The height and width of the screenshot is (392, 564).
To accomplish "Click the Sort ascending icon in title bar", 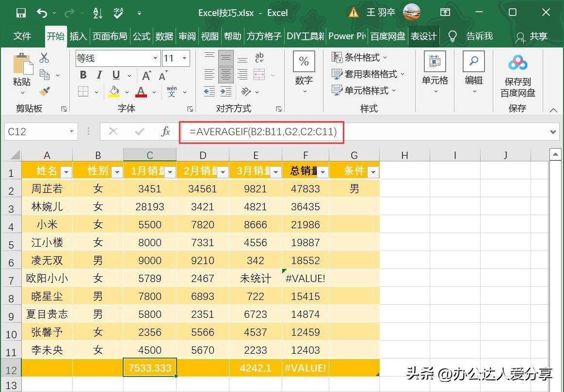I will point(97,13).
